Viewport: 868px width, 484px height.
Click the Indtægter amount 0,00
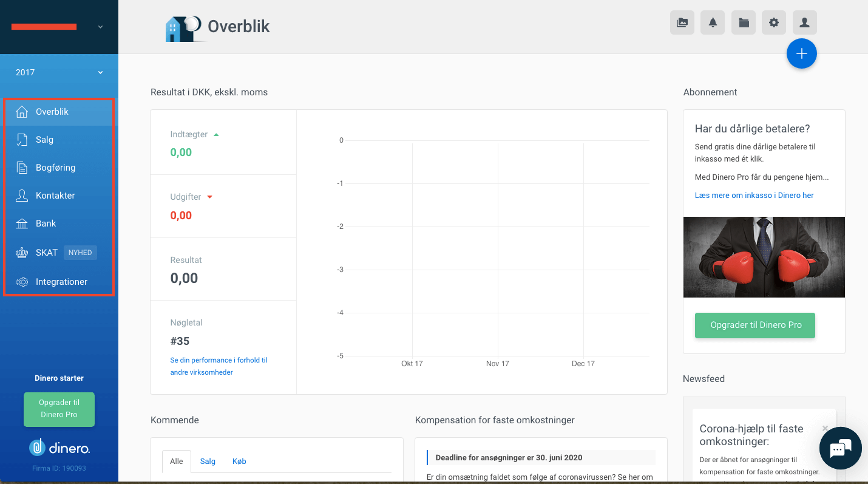181,152
